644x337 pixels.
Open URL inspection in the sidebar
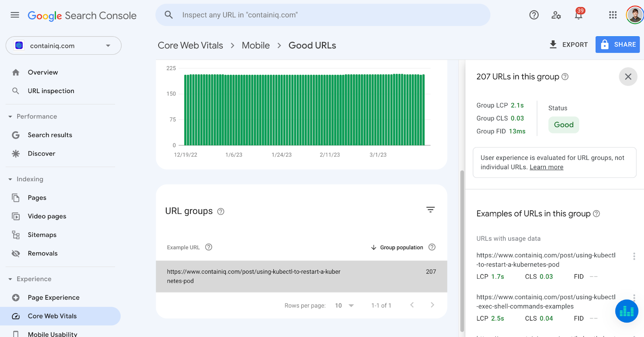[51, 91]
